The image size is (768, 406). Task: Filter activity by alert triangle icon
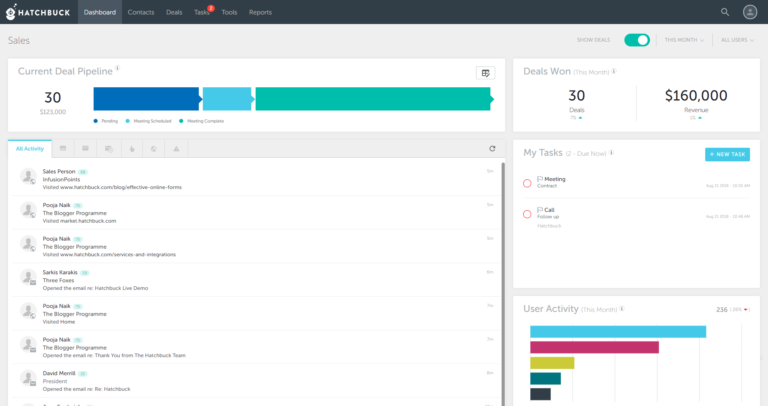click(x=176, y=148)
